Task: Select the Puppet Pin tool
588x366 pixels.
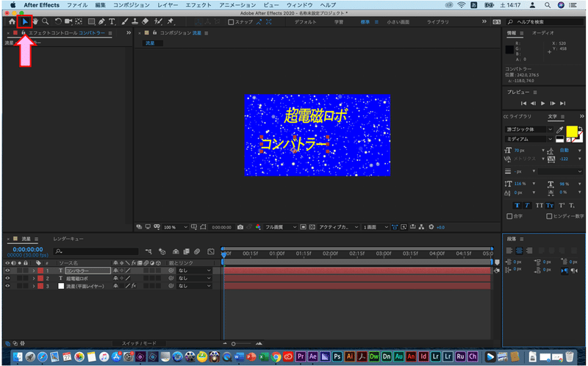Action: pyautogui.click(x=171, y=22)
